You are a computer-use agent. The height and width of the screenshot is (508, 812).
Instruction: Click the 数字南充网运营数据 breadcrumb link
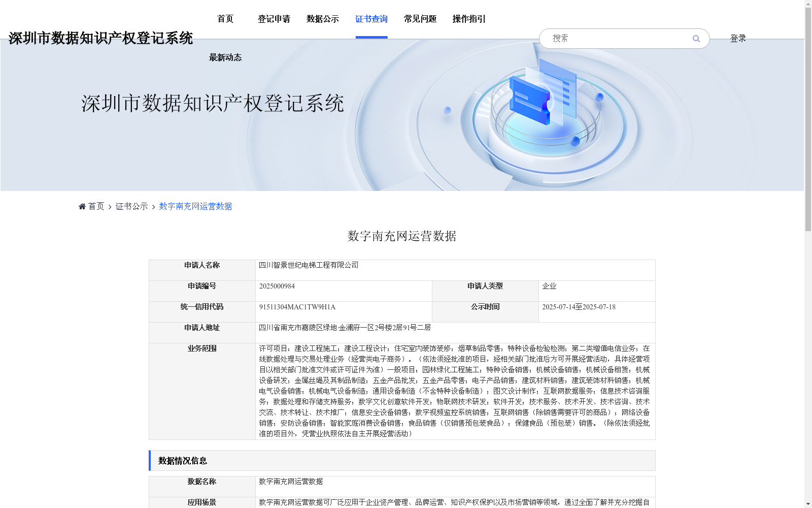[x=195, y=206]
